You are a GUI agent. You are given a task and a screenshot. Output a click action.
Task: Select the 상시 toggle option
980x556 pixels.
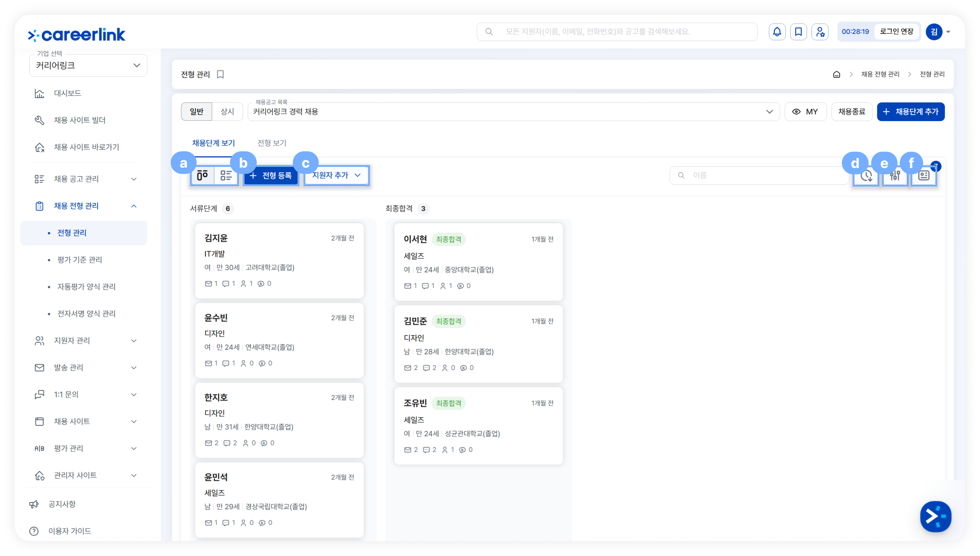[227, 111]
